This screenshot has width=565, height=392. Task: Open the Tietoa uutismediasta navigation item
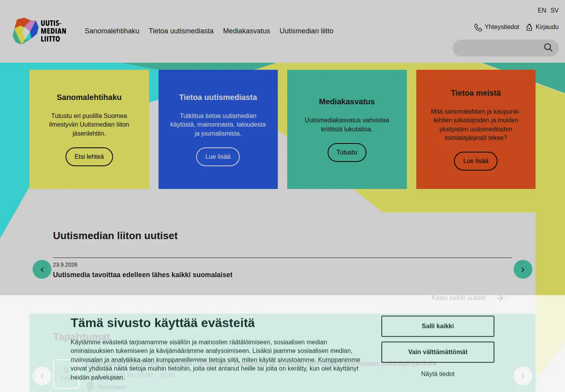pos(181,31)
